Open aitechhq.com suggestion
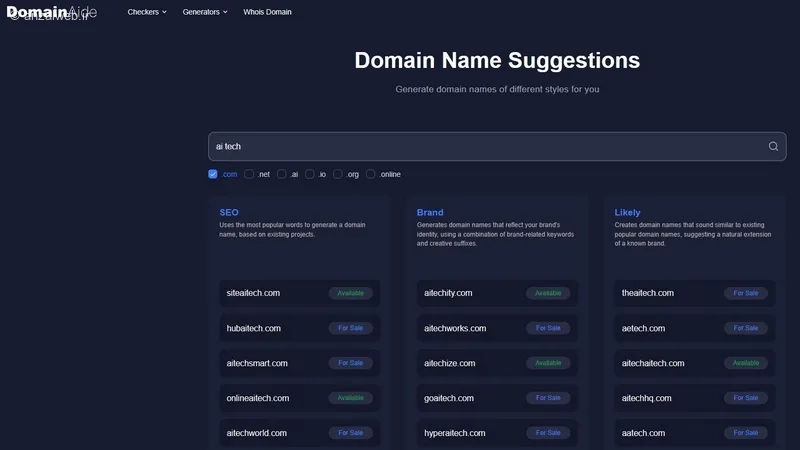 coord(646,398)
